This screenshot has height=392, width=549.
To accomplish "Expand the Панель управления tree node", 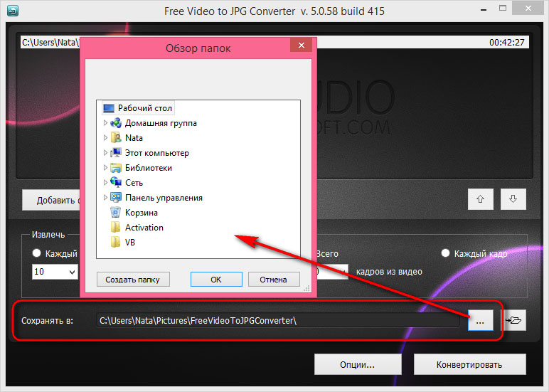I will pyautogui.click(x=105, y=198).
